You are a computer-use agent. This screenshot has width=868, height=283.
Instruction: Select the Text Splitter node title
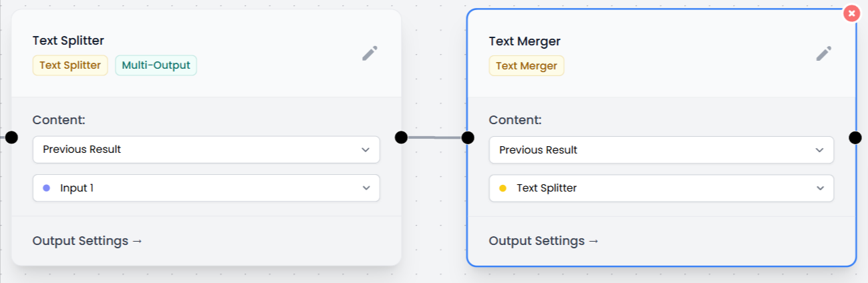[x=68, y=41]
